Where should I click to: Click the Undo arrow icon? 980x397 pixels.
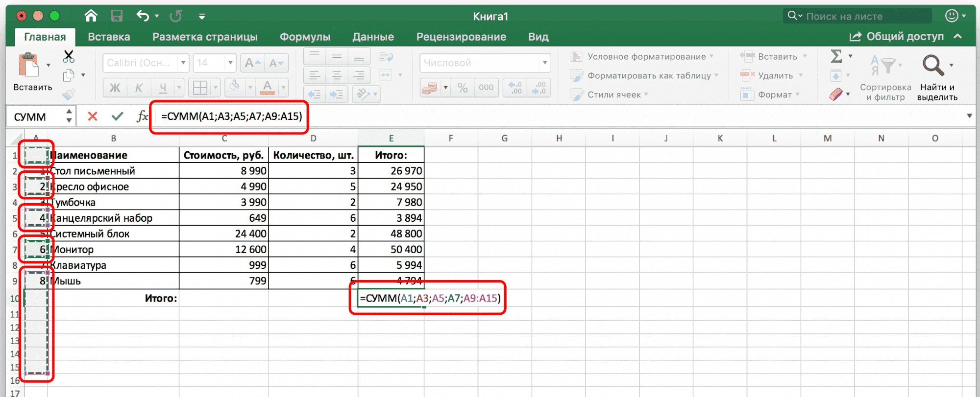click(143, 16)
